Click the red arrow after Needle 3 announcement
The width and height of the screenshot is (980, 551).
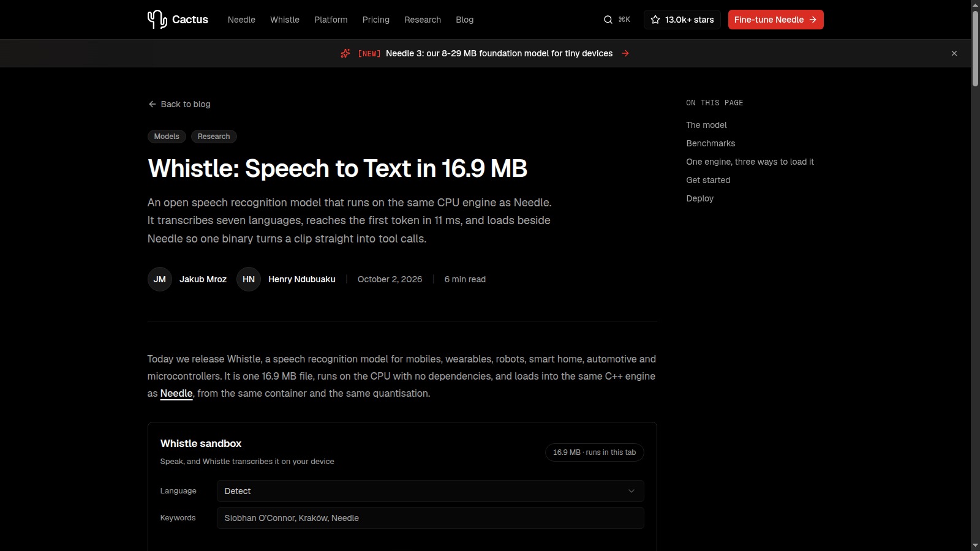point(625,53)
